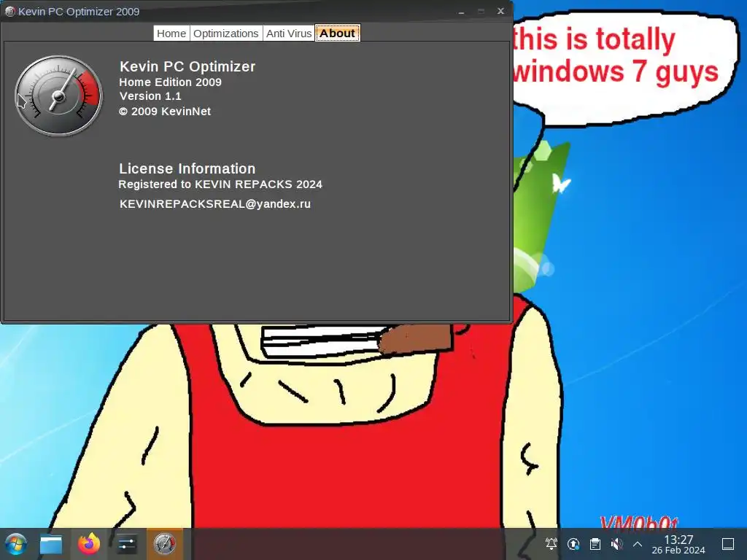Select Kevin PC Optimizer taskbar entry

164,544
